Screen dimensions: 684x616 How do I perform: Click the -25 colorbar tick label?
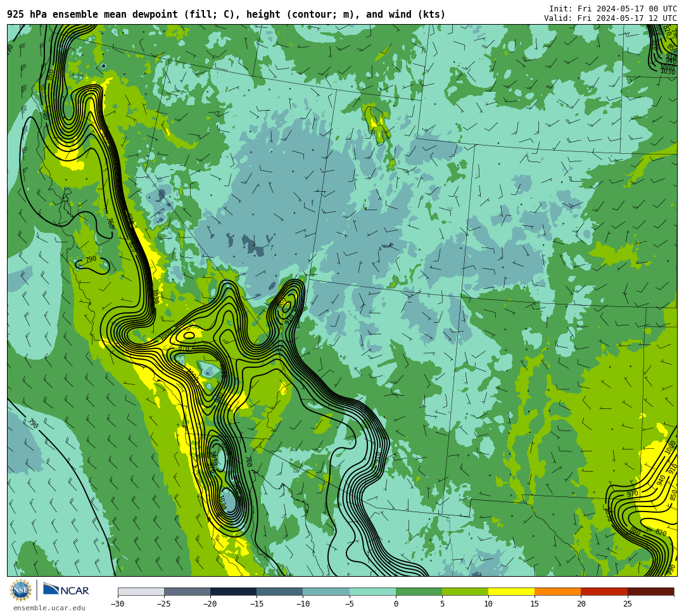[164, 604]
